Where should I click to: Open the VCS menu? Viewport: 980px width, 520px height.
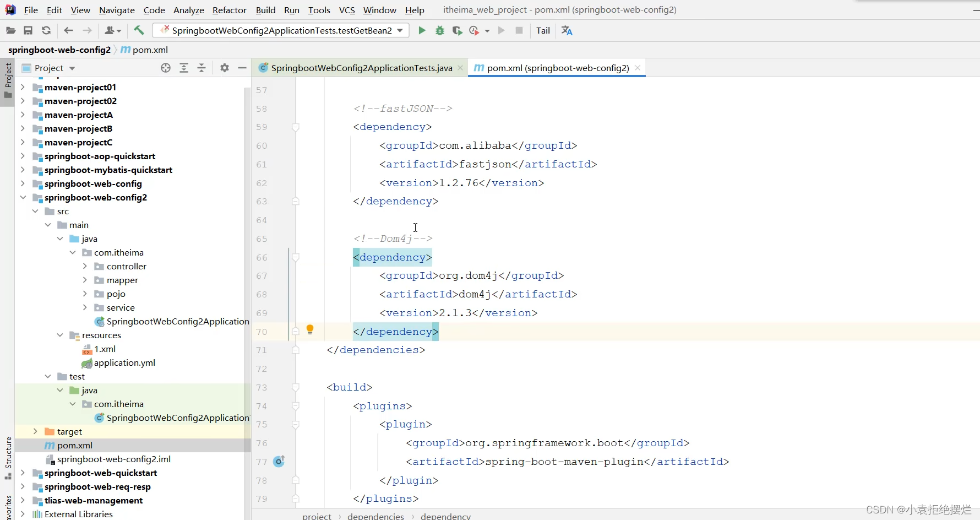coord(347,10)
